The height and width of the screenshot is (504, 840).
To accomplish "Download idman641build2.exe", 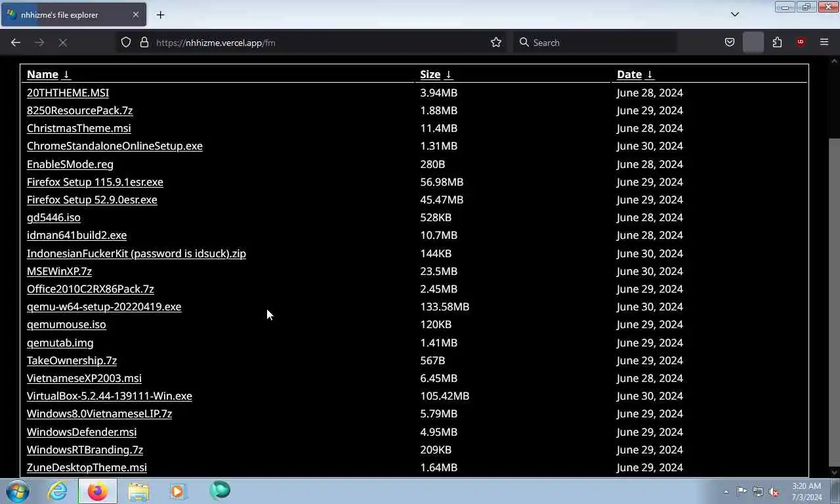I will click(77, 235).
